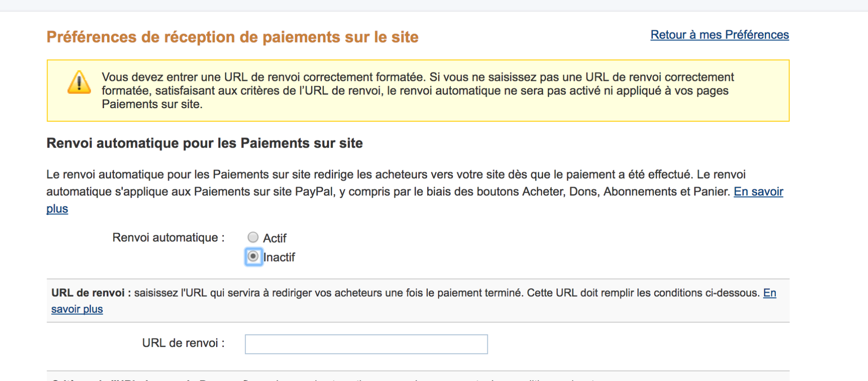Viewport: 868px width, 381px height.
Task: Click the Actif option label
Action: tap(275, 238)
